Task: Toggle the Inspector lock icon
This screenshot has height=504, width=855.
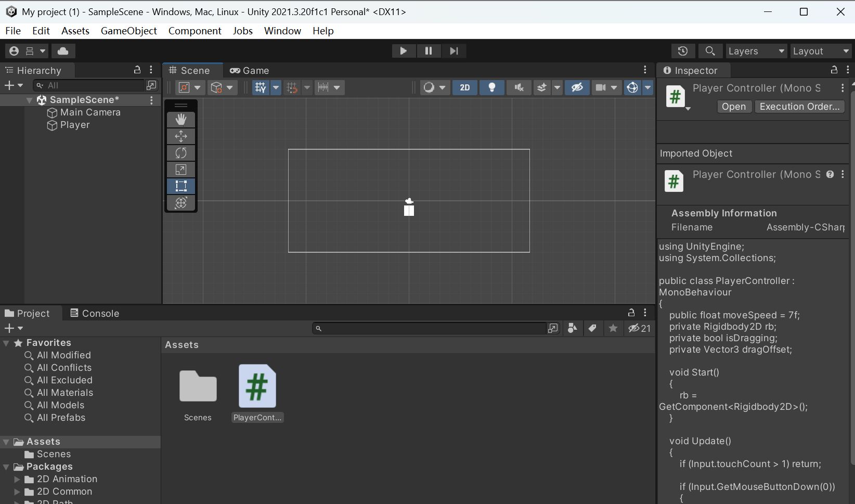Action: coord(834,70)
